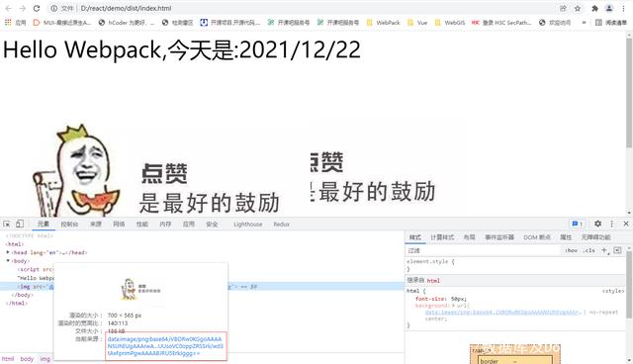The height and width of the screenshot is (364, 633).
Task: Reload the page with the refresh icon
Action: (37, 8)
